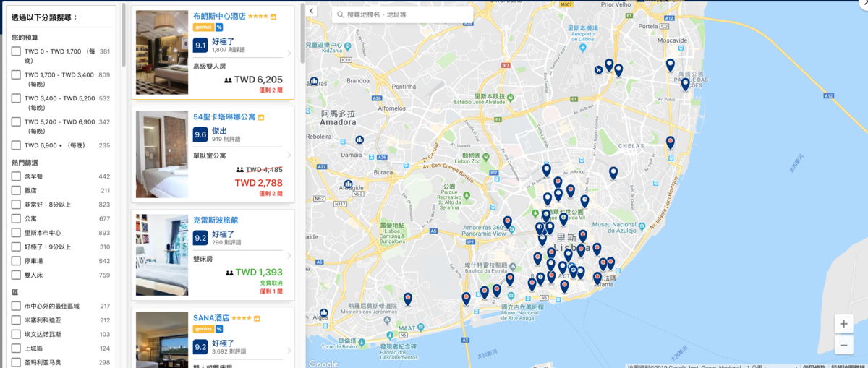Select the hotel pin near Parque das Nações
The image size is (868, 368).
pos(685,84)
